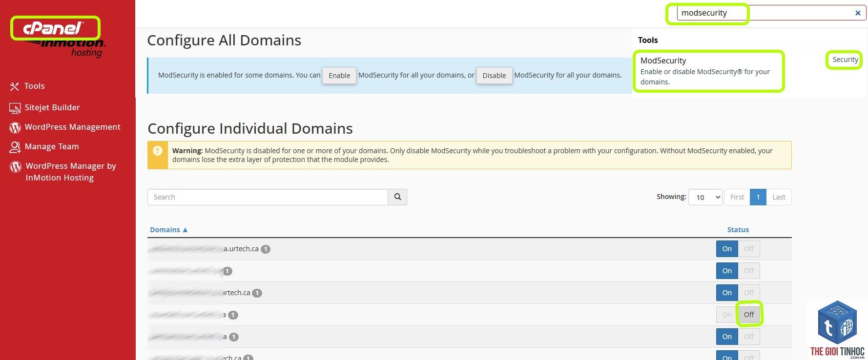This screenshot has height=360, width=868.
Task: Click On toggle for a.urtech.ca row
Action: (727, 249)
